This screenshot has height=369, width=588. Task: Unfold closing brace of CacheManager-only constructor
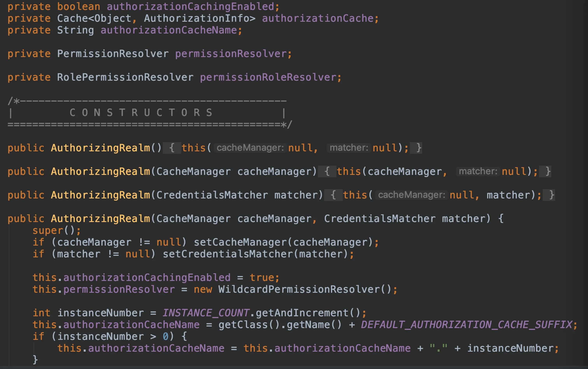tap(548, 171)
